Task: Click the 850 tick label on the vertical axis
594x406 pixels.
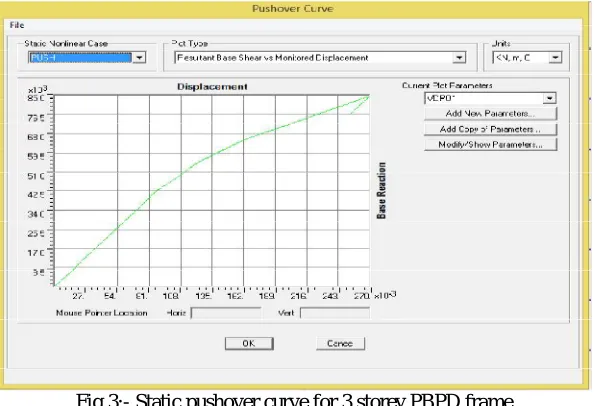Action: pos(36,98)
